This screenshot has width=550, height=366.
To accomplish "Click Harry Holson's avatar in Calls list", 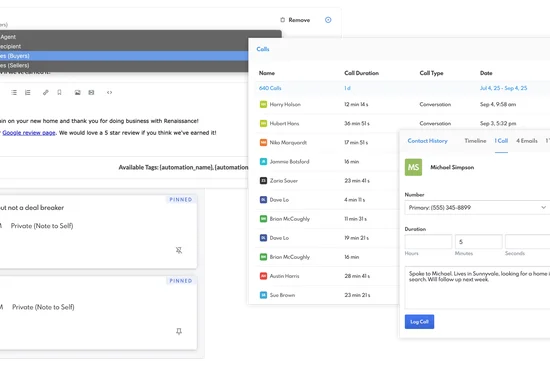I will click(263, 105).
